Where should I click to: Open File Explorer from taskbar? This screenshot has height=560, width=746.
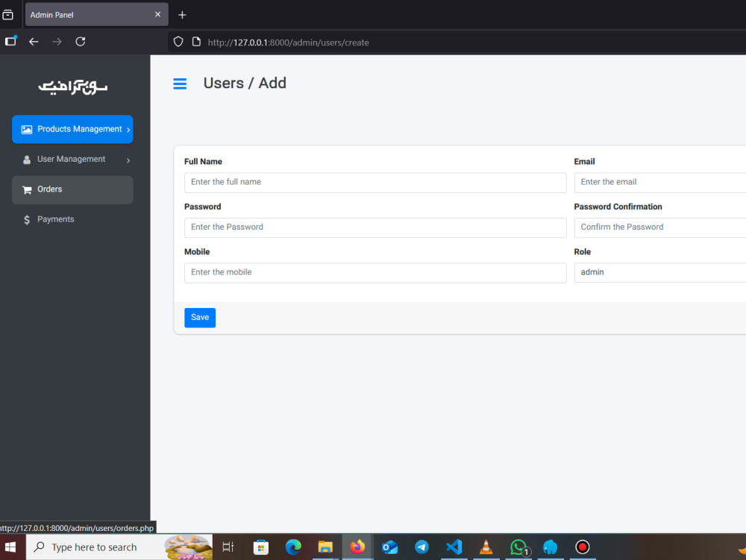(x=325, y=547)
